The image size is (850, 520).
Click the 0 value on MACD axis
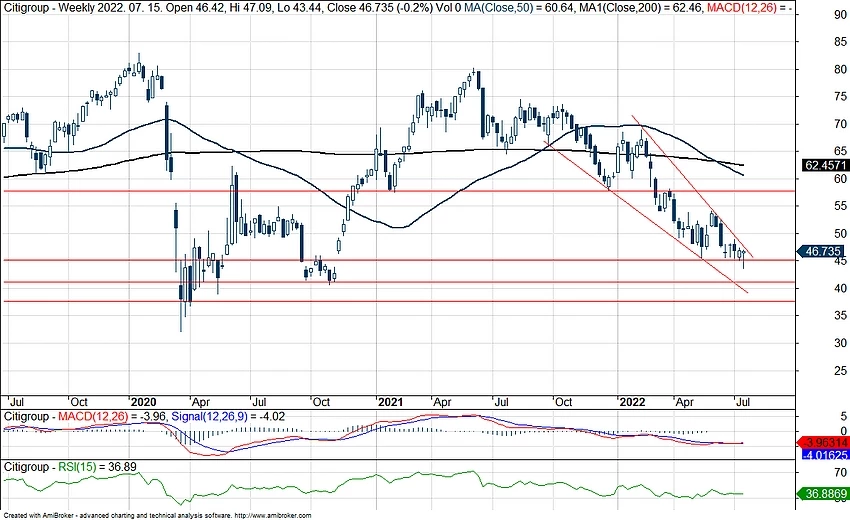pos(843,432)
